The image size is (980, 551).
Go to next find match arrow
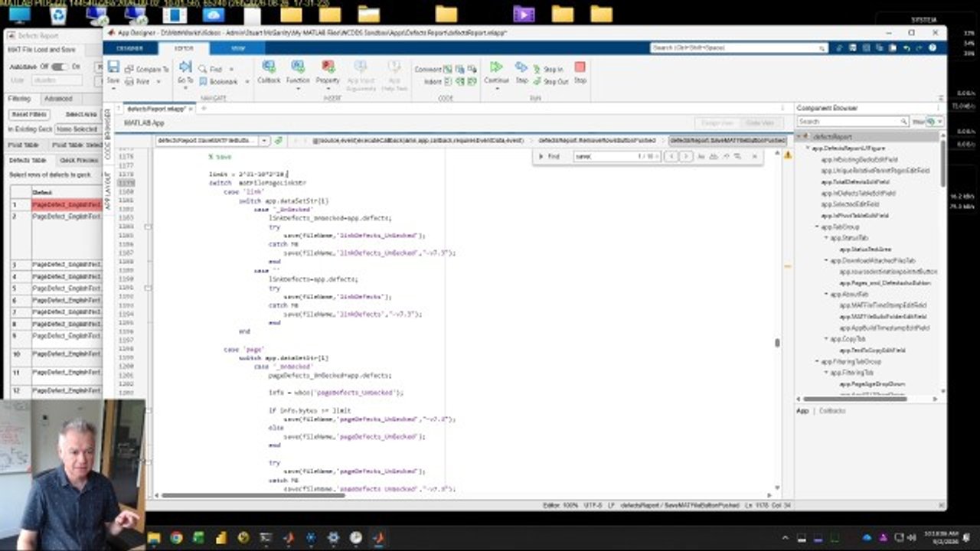click(686, 156)
